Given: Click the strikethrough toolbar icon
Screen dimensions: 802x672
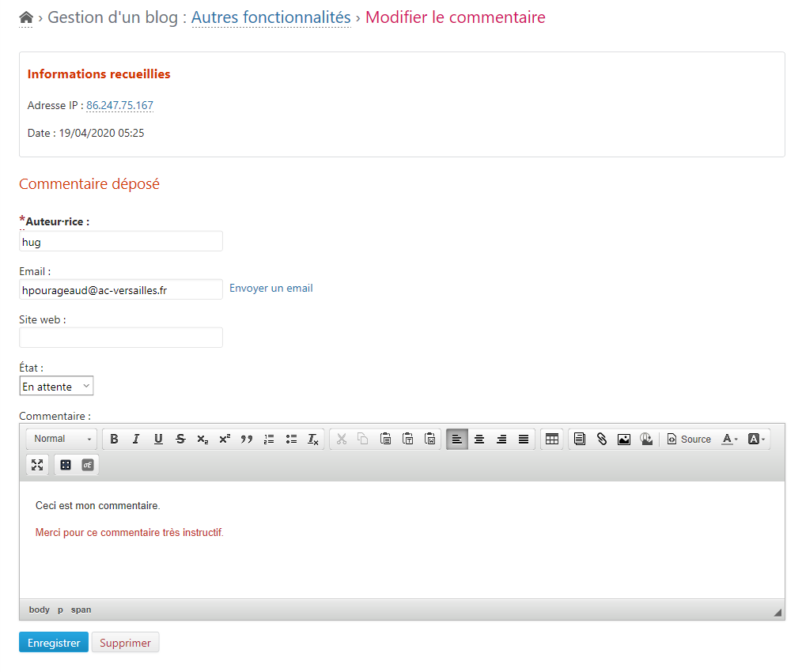Looking at the screenshot, I should pos(180,439).
